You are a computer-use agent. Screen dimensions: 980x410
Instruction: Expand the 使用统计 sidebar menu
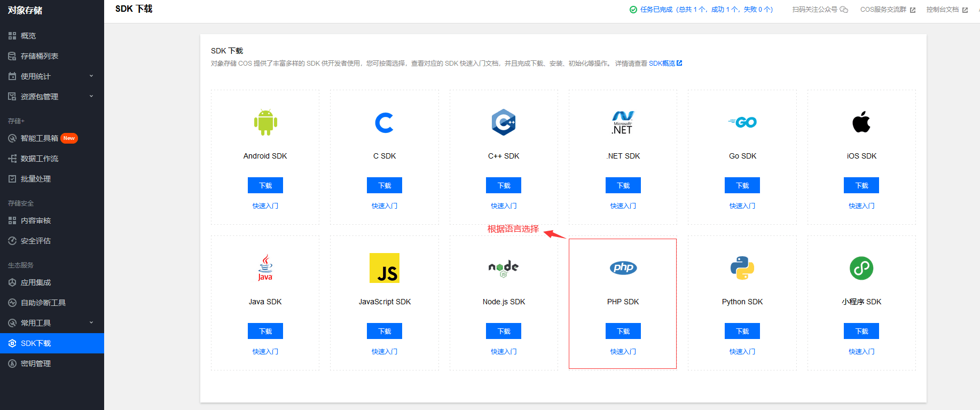52,76
